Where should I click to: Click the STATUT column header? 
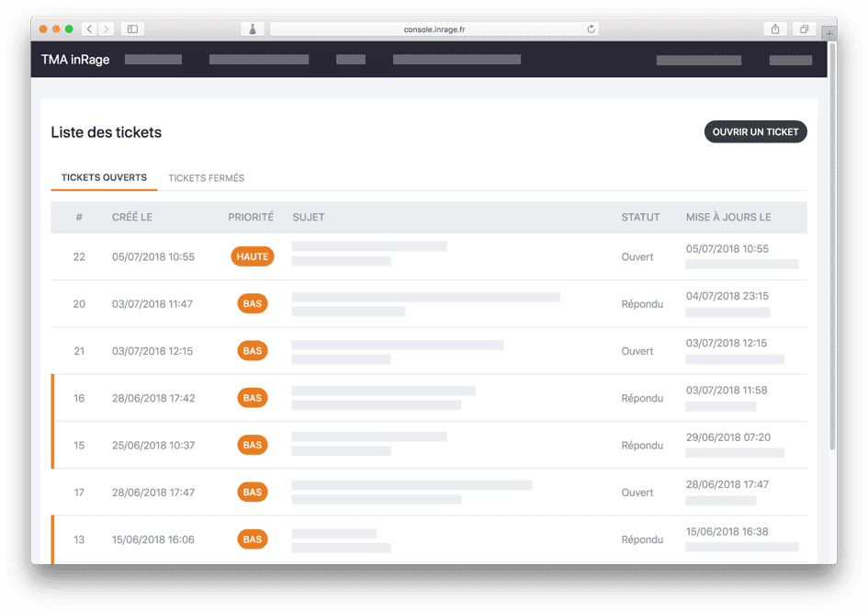[640, 217]
